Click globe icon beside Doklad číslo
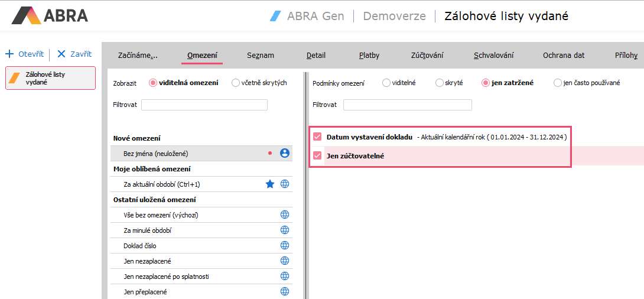This screenshot has height=299, width=644. 285,245
